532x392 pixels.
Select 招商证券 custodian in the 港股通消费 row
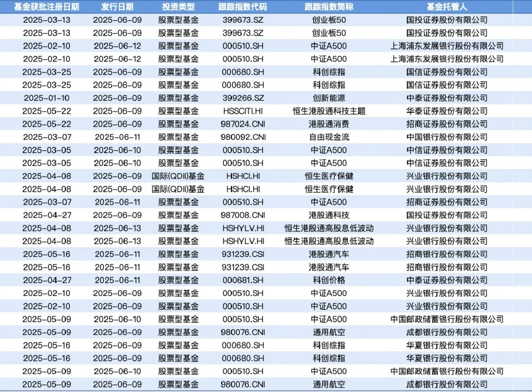point(447,124)
